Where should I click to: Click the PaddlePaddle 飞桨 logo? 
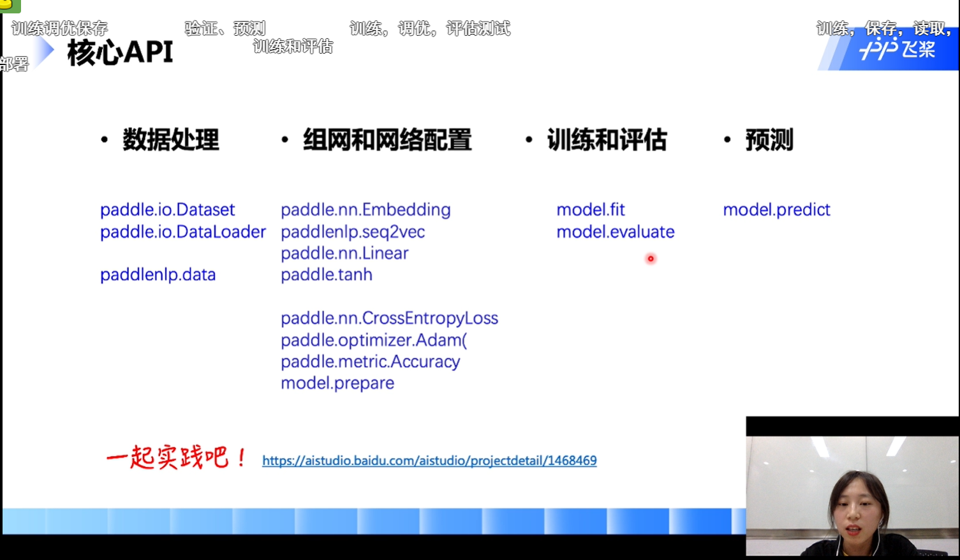[897, 50]
